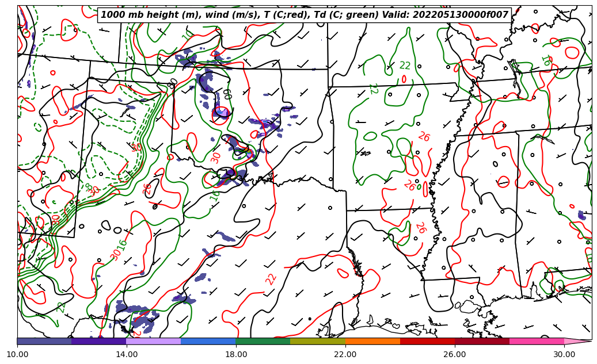The width and height of the screenshot is (597, 364).
Task: Click the plot title text box
Action: click(305, 15)
